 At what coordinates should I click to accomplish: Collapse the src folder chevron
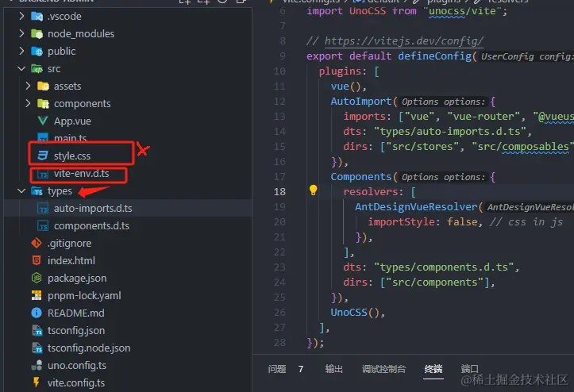tap(21, 68)
